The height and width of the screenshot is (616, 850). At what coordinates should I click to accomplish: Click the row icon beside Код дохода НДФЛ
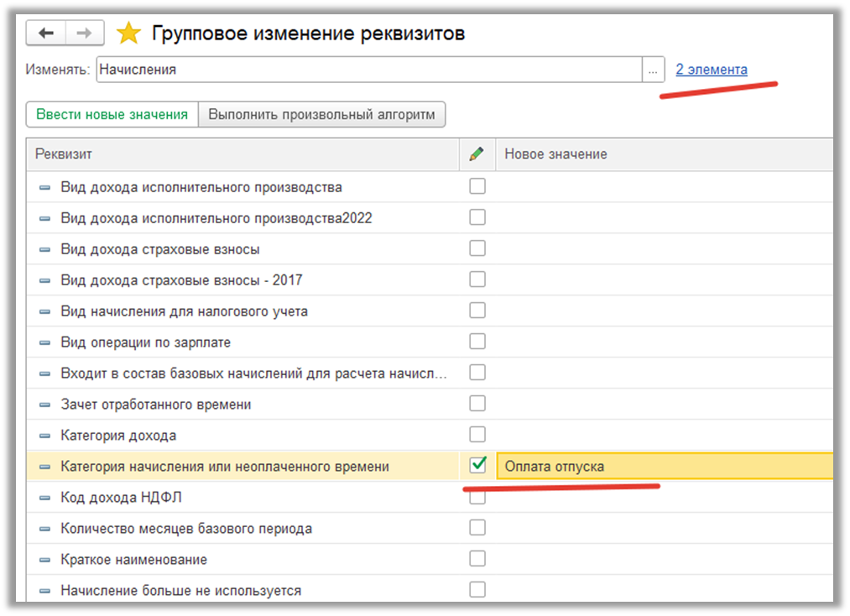44,498
